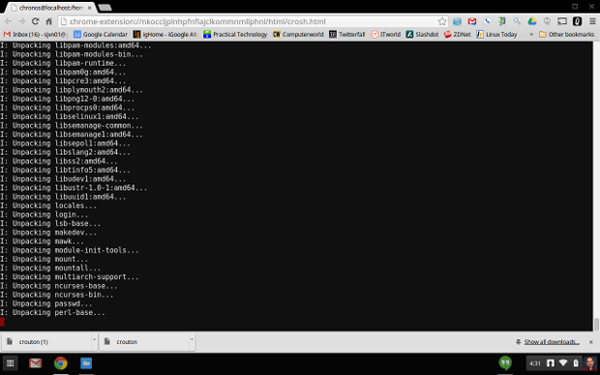This screenshot has width=600, height=375.
Task: Open the Practical Technology bookmark
Action: click(x=235, y=34)
